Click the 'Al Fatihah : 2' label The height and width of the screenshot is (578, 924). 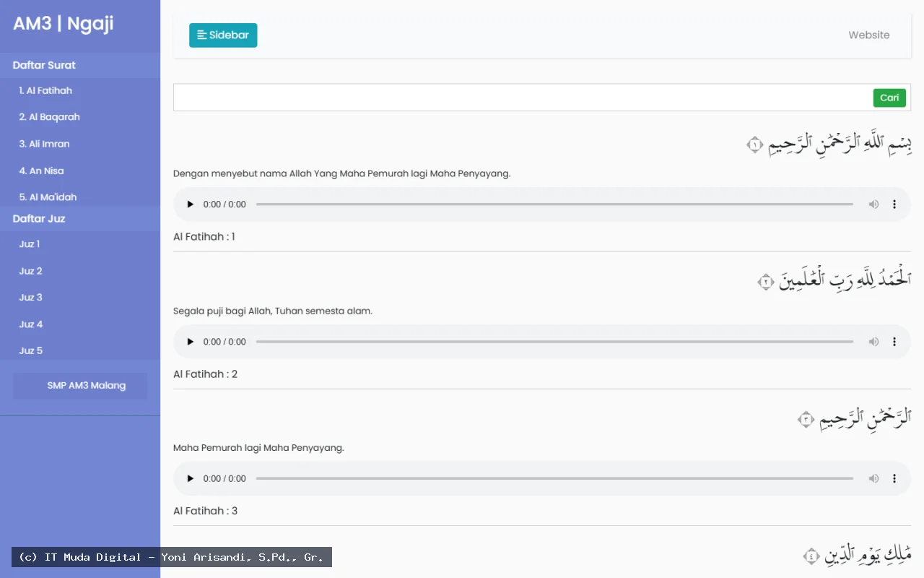[x=206, y=374]
